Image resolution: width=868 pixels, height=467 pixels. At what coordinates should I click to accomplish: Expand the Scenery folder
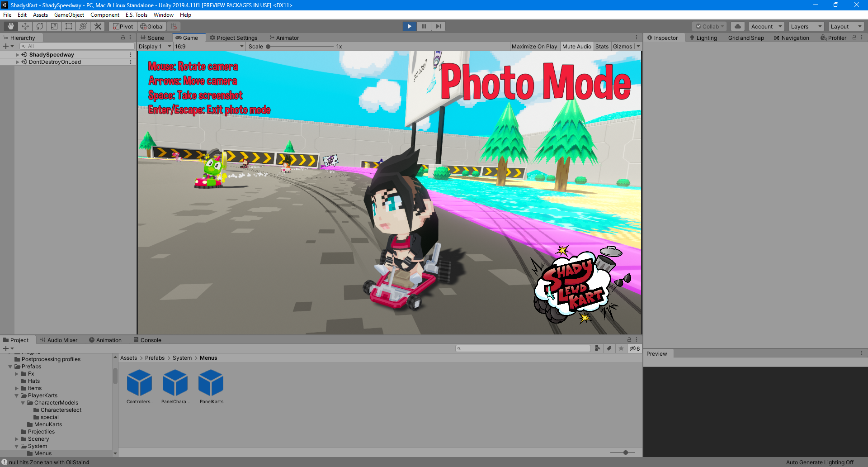[x=17, y=439]
